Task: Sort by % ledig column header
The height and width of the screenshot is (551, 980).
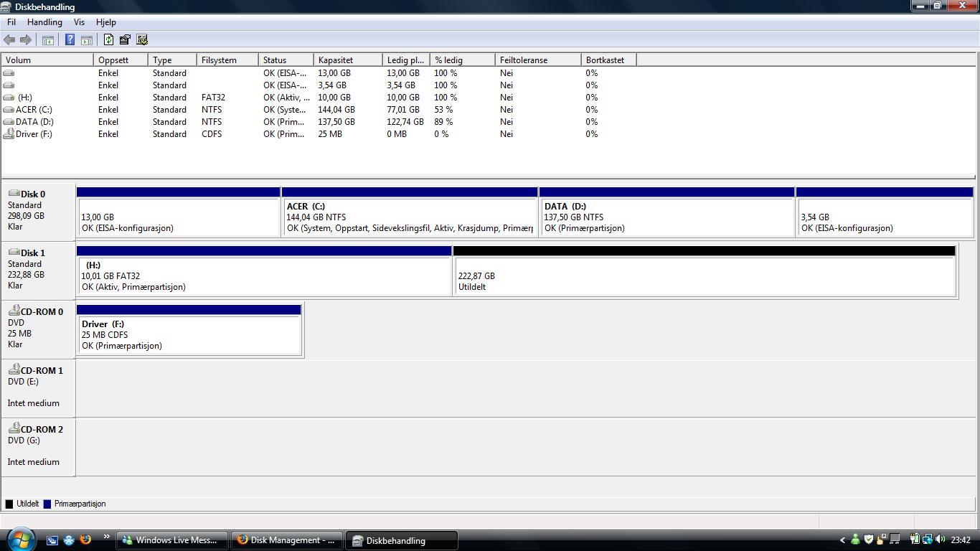Action: [x=462, y=60]
